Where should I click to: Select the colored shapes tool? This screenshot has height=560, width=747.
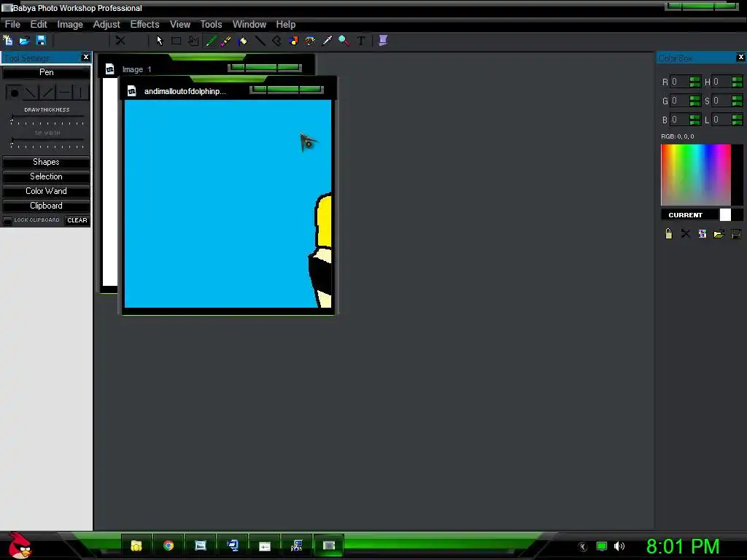293,41
